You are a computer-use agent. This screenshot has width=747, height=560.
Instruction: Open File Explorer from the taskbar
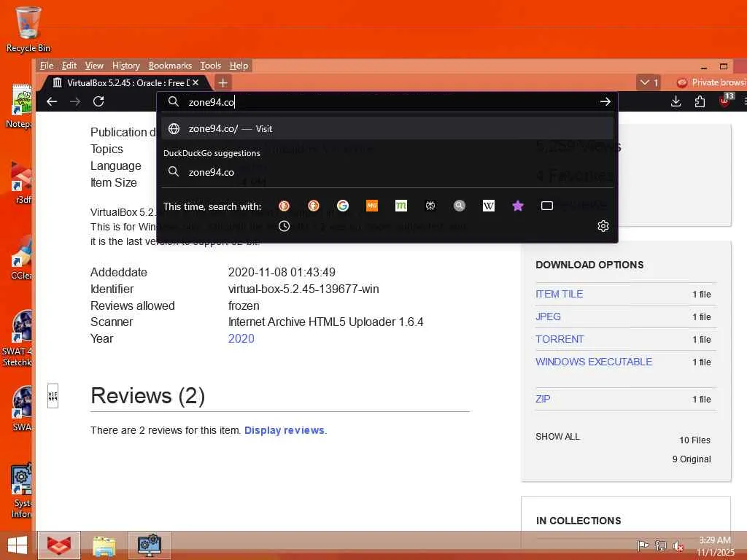point(104,545)
